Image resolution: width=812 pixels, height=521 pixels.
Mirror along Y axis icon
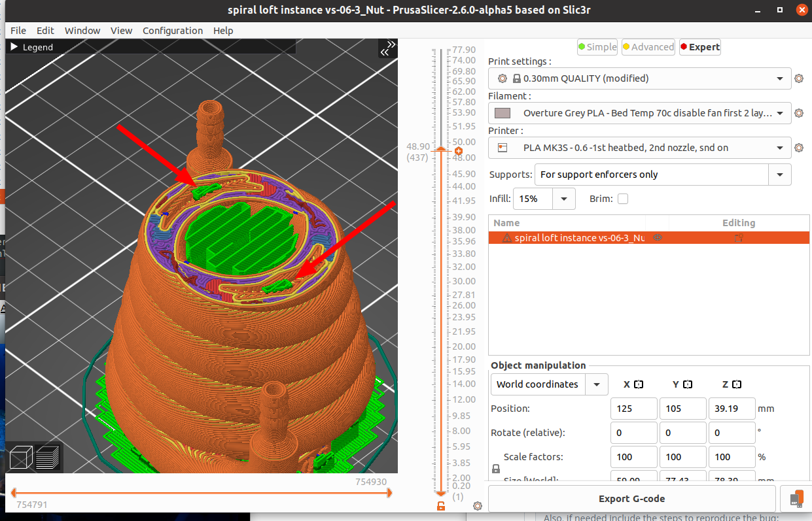(688, 384)
